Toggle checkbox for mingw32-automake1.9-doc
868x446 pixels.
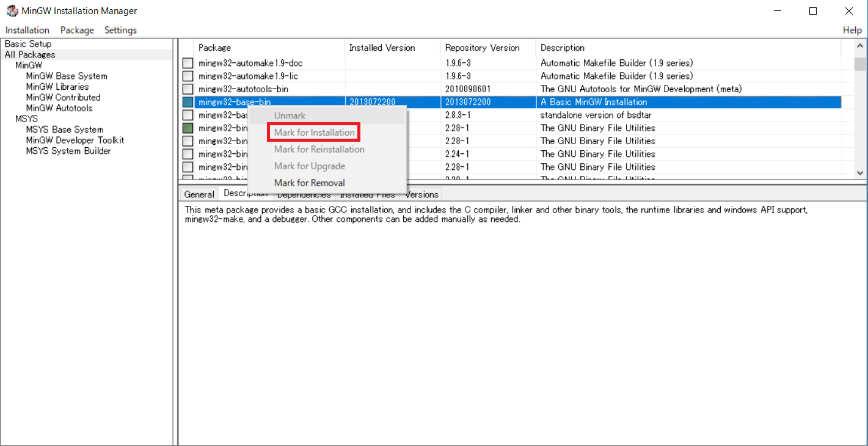pos(188,63)
